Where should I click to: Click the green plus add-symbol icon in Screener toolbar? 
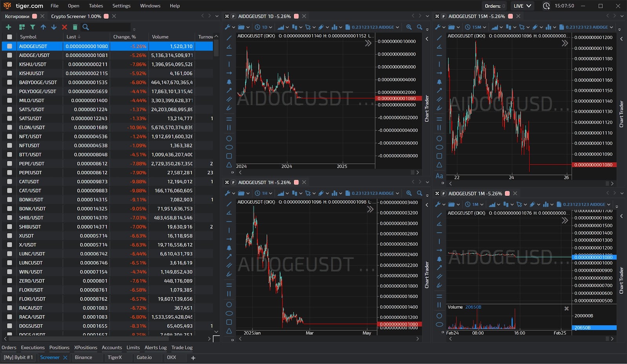click(9, 27)
